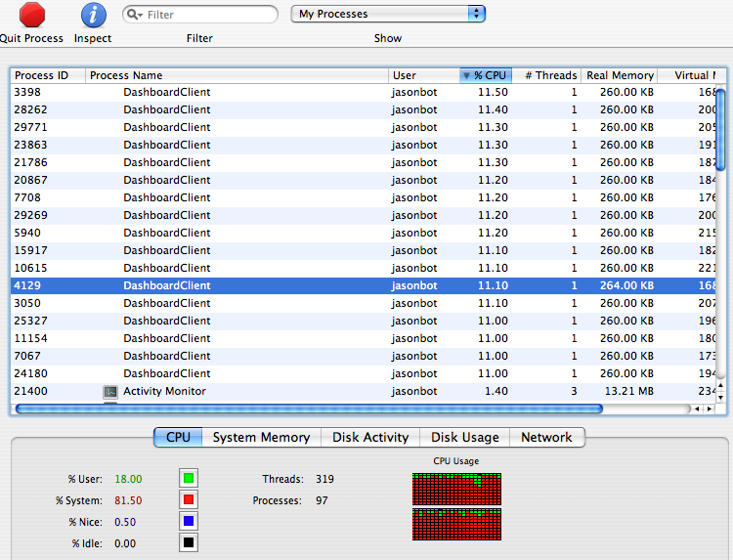Click the scroll right arrow under the table
733x560 pixels.
click(710, 409)
